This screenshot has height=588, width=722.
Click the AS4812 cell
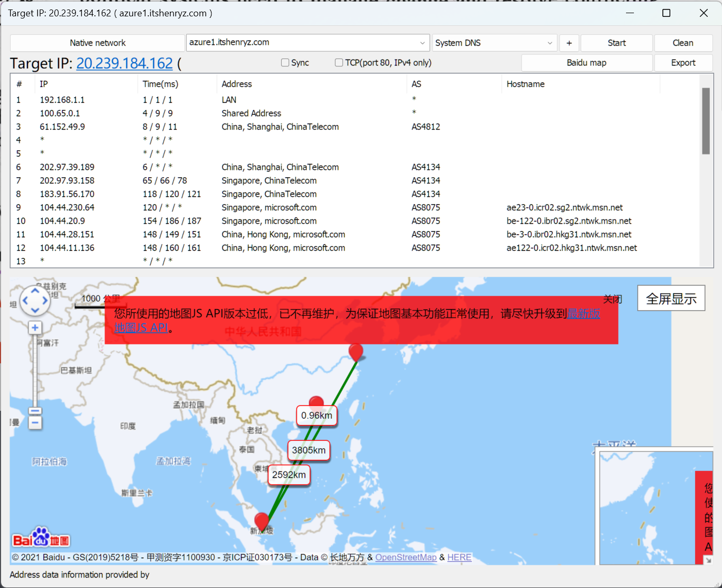(426, 127)
